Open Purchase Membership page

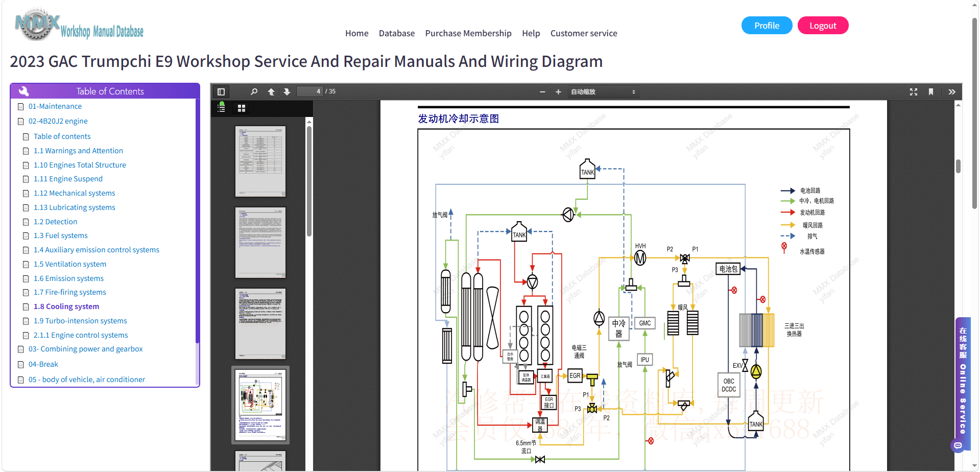[468, 33]
